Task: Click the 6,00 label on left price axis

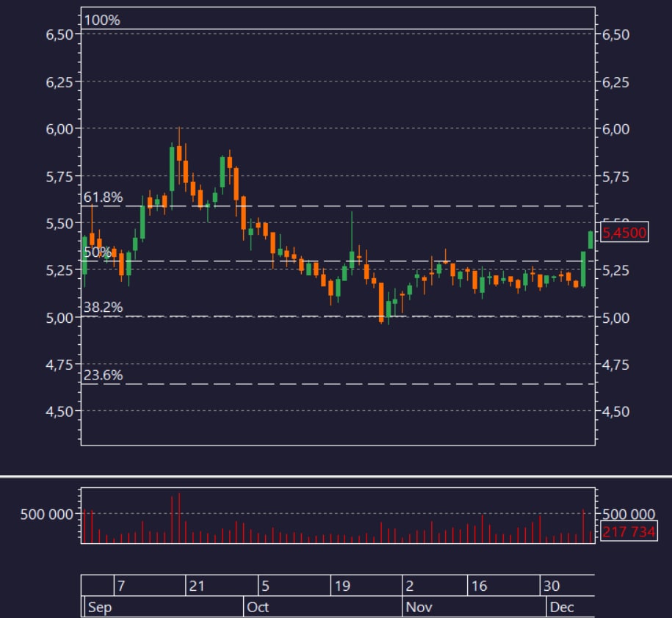Action: [59, 129]
